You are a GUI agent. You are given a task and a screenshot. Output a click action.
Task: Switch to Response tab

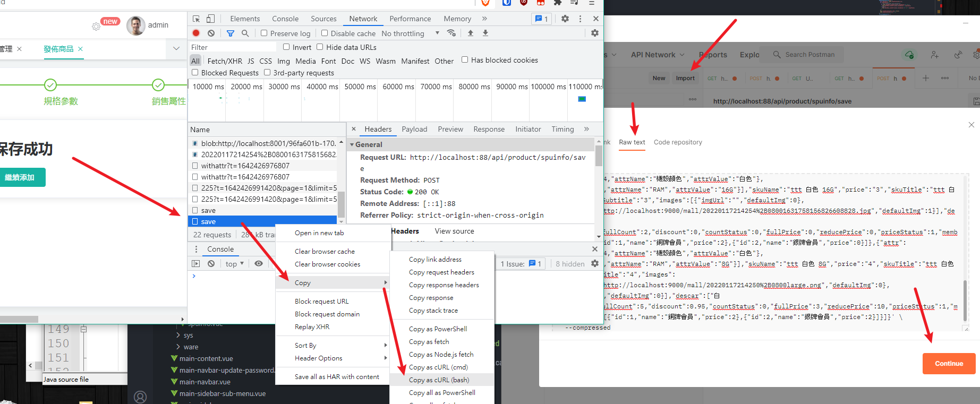click(489, 129)
